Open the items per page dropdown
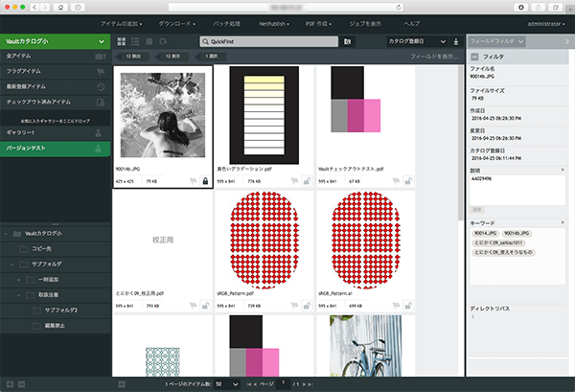This screenshot has height=392, width=575. click(227, 384)
